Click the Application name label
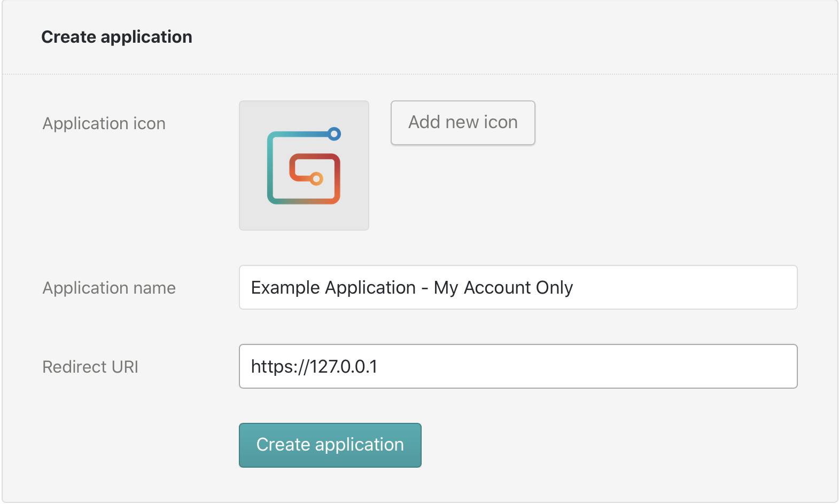The image size is (839, 504). point(109,288)
